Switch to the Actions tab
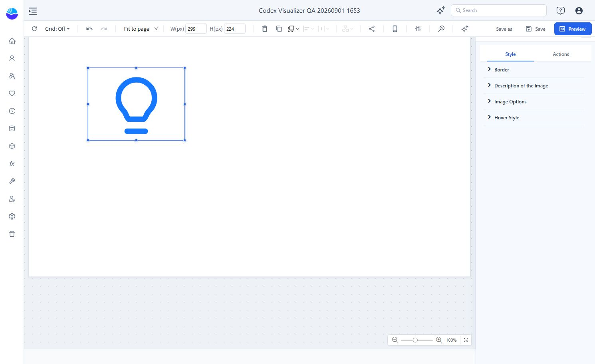This screenshot has height=364, width=595. (x=561, y=54)
